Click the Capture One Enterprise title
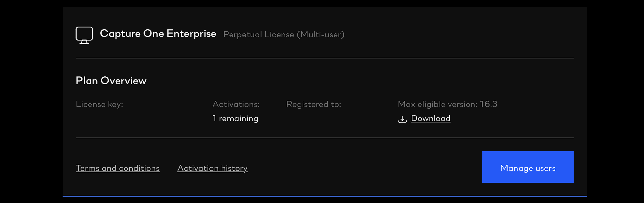The height and width of the screenshot is (203, 644). 158,34
